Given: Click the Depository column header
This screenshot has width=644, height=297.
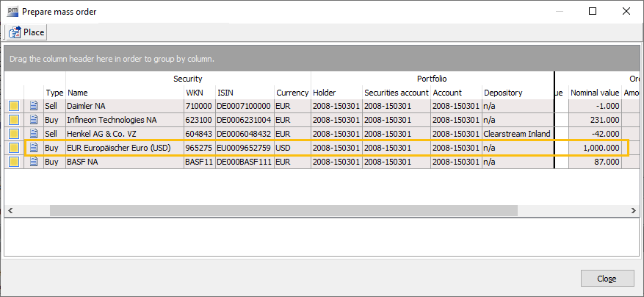Looking at the screenshot, I should 517,93.
